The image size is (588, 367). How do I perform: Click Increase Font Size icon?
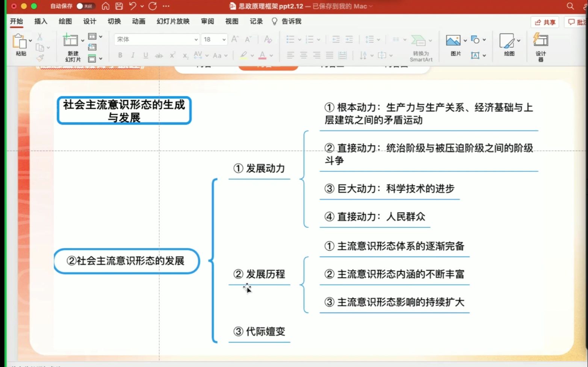(x=235, y=39)
